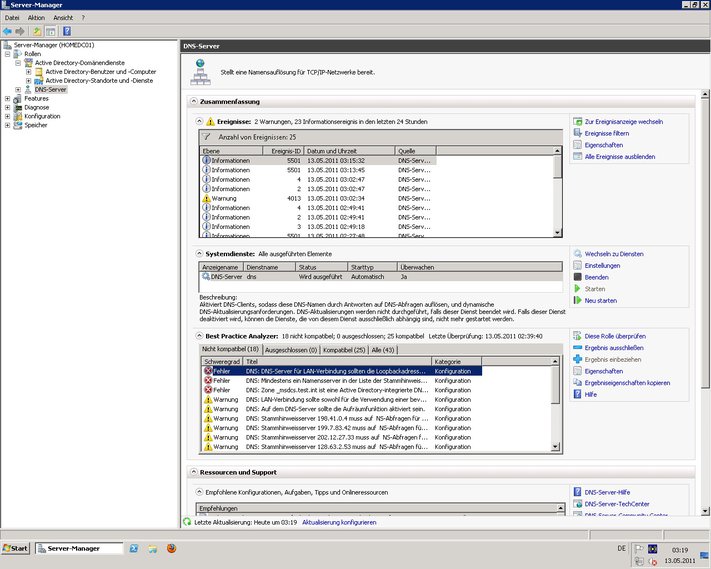711x569 pixels.
Task: Expand the Features tree node
Action: (x=7, y=98)
